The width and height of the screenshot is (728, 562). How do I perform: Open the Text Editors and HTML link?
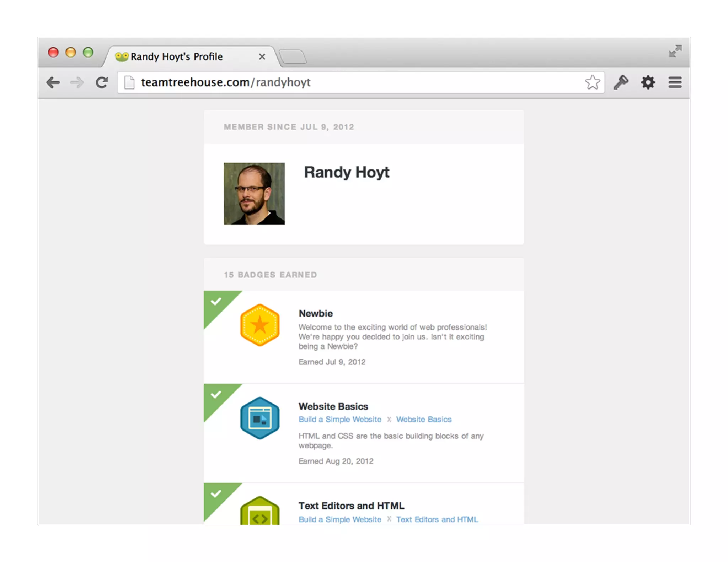[437, 519]
